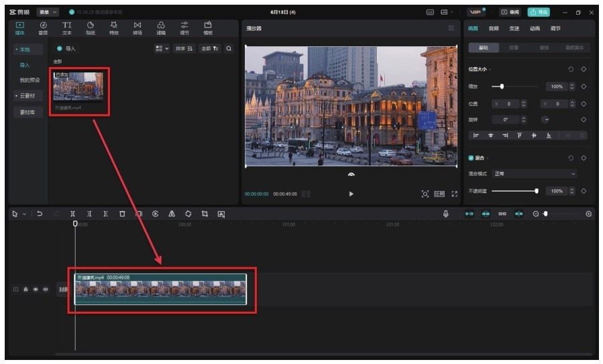This screenshot has width=603, height=364.
Task: Click the undo arrow in timeline toolbar
Action: [40, 214]
